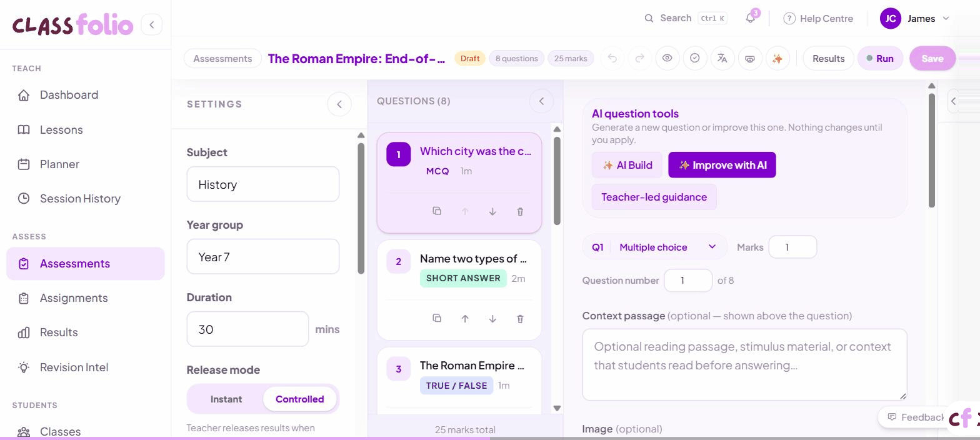Screen dimensions: 980x440
Task: Click the Assignments clipboard icon
Action: (24, 298)
